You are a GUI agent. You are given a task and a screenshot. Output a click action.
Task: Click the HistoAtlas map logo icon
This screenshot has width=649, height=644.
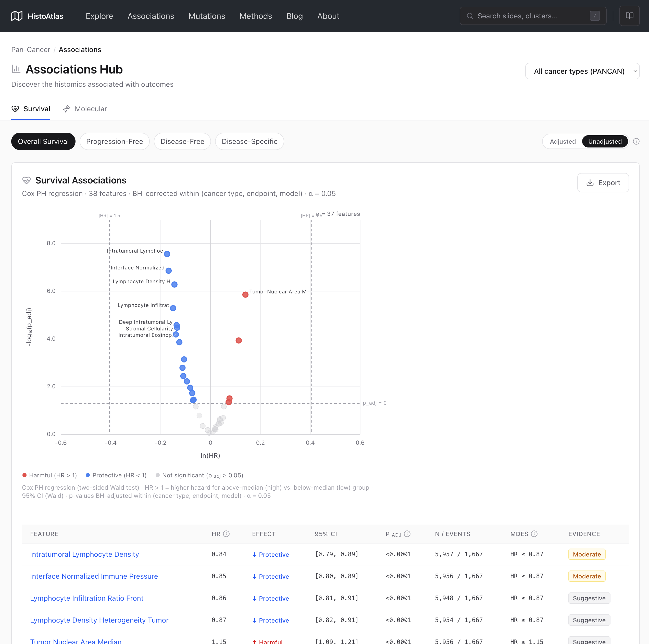pos(17,16)
